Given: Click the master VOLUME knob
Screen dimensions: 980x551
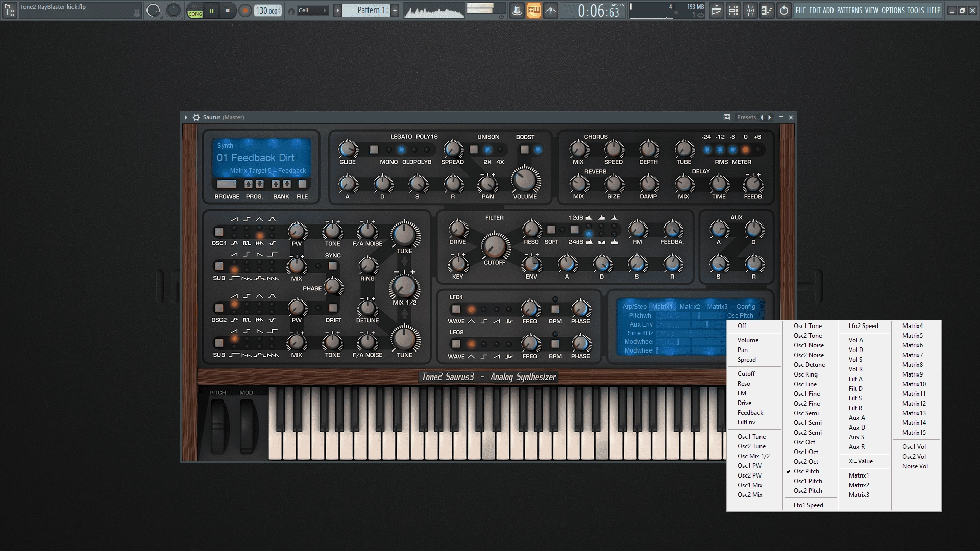Looking at the screenshot, I should pos(525,179).
